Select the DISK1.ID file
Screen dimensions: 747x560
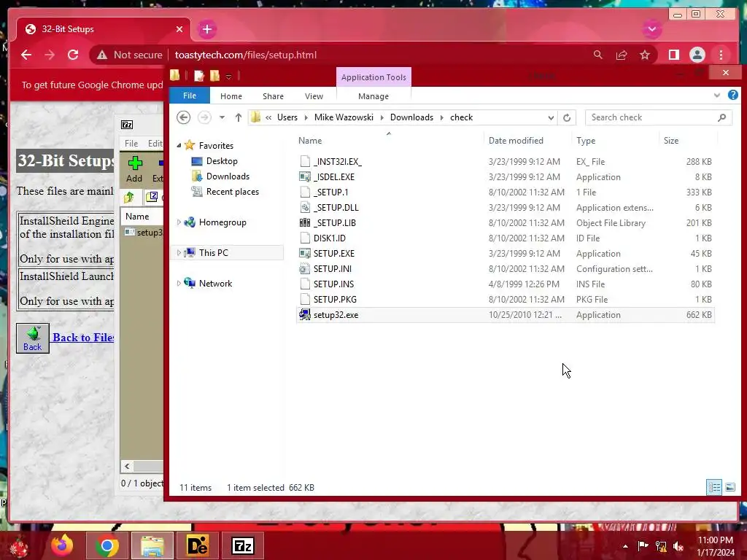click(329, 238)
